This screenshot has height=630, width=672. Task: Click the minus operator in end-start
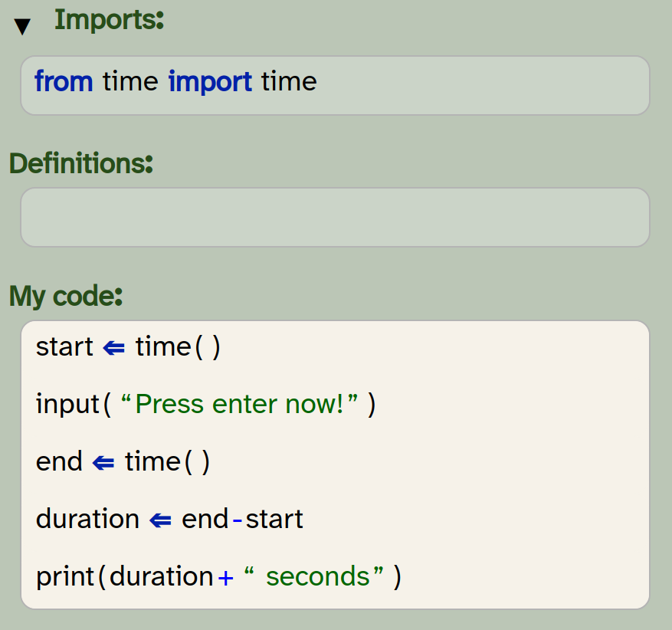click(237, 520)
